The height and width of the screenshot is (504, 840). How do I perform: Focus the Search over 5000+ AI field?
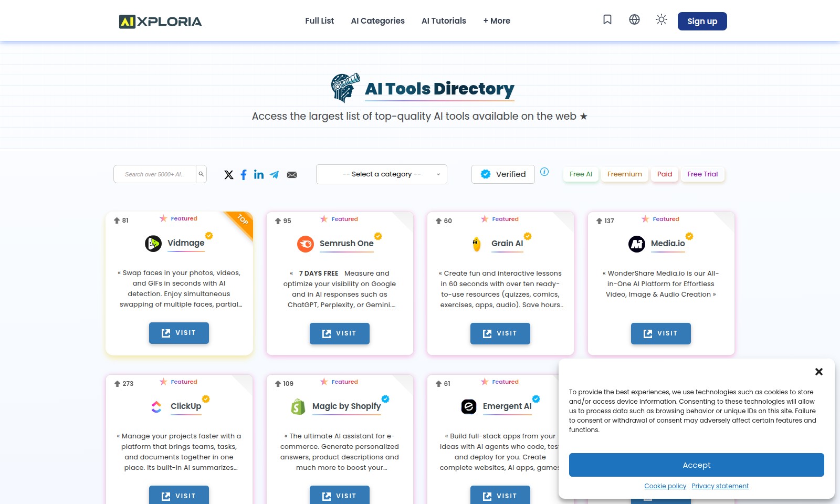pos(155,174)
